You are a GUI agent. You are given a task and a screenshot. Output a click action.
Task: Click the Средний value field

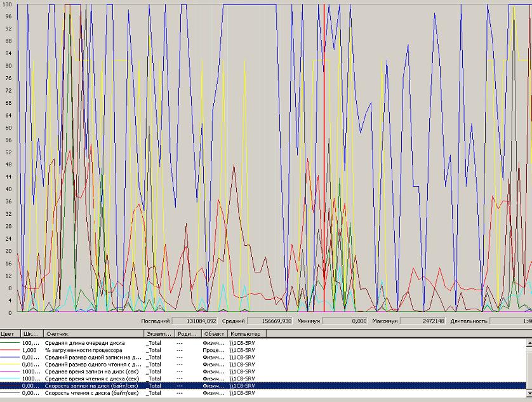coord(269,321)
